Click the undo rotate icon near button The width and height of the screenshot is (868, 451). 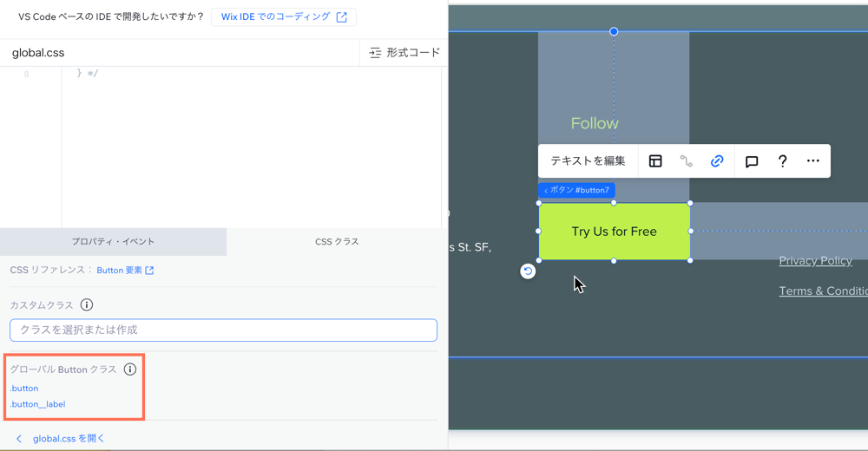528,271
